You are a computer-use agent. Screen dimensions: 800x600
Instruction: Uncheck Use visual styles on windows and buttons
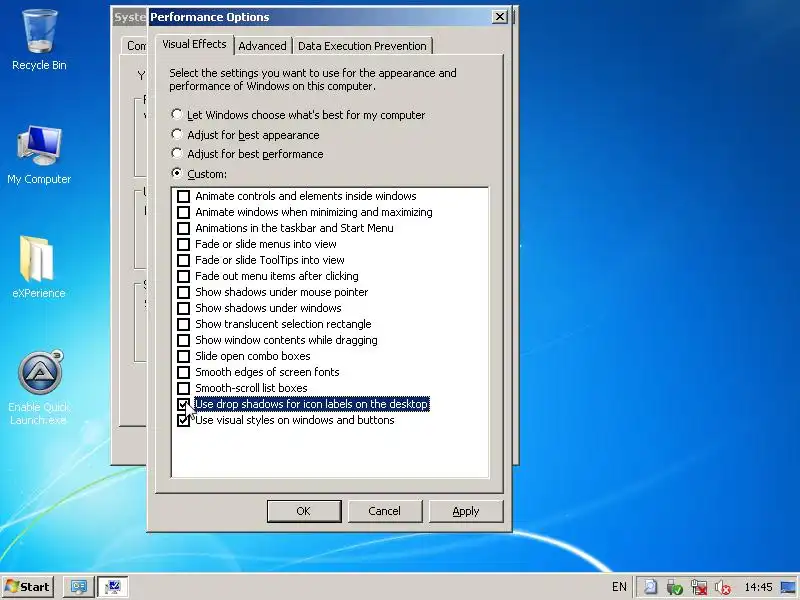(183, 420)
